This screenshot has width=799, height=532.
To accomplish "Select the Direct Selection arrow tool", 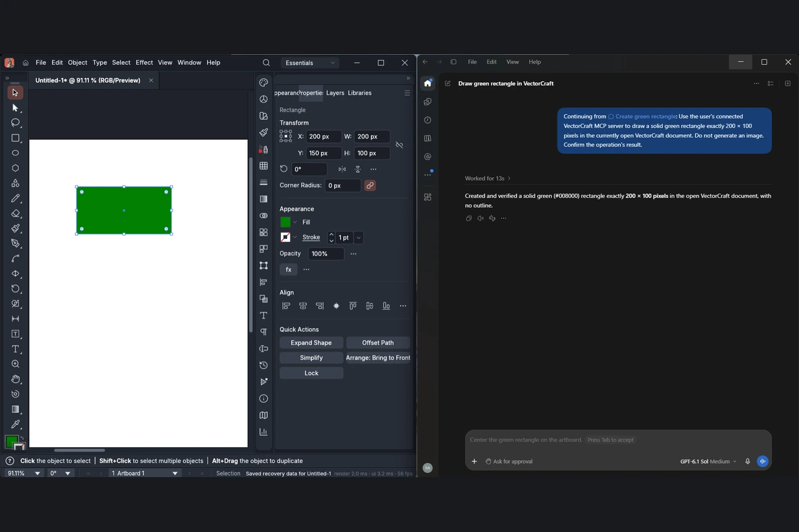I will [x=16, y=108].
